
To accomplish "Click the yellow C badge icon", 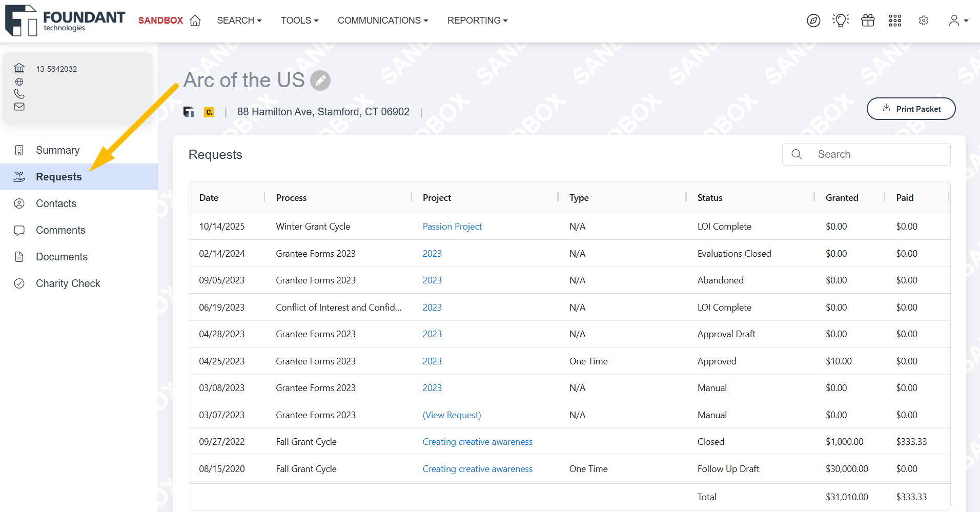I will coord(209,112).
